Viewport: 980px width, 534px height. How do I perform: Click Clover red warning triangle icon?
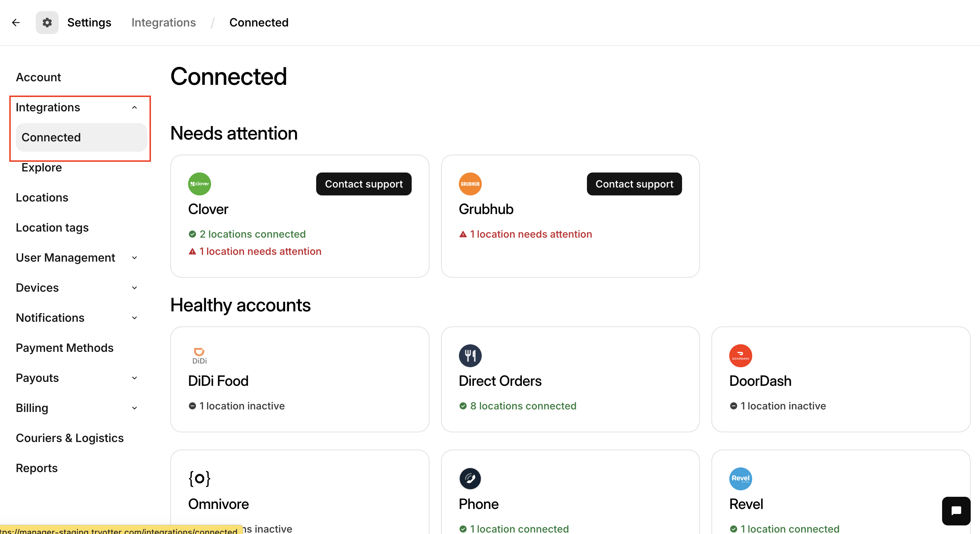pos(192,251)
